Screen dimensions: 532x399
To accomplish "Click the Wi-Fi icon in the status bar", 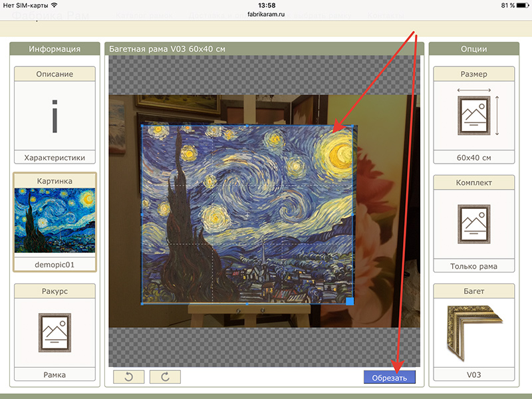I will [55, 5].
